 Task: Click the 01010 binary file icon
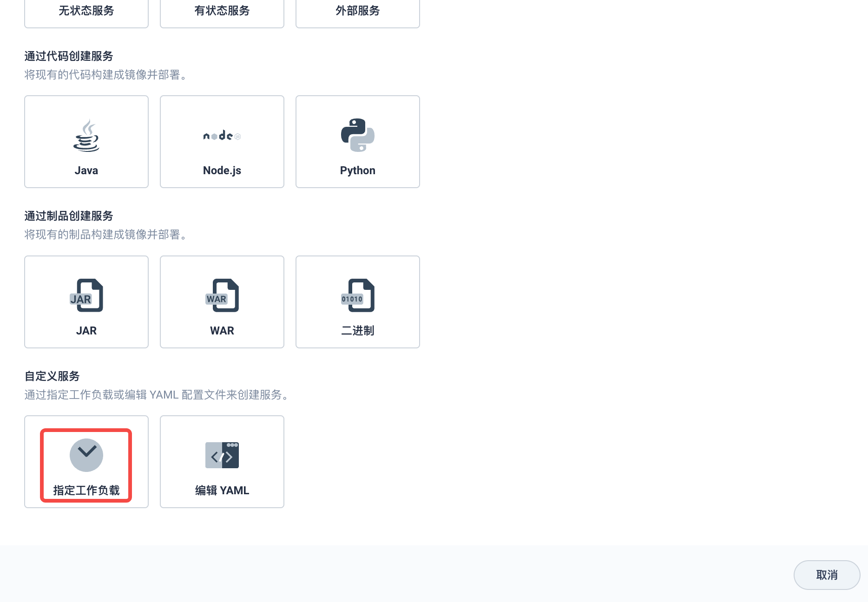click(358, 295)
